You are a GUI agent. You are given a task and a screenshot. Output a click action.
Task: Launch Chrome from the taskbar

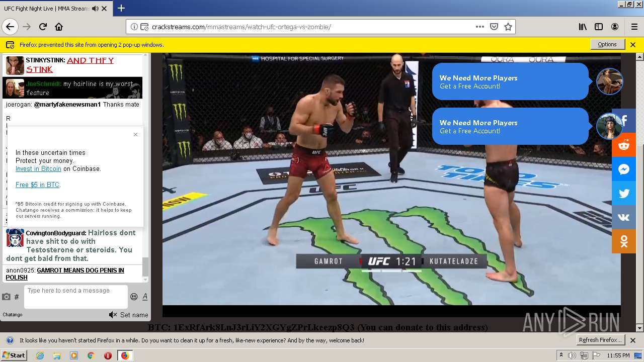tap(91, 355)
